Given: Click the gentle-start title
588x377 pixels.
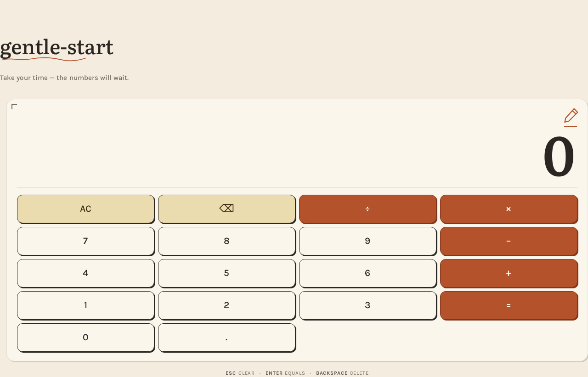Looking at the screenshot, I should 57,48.
